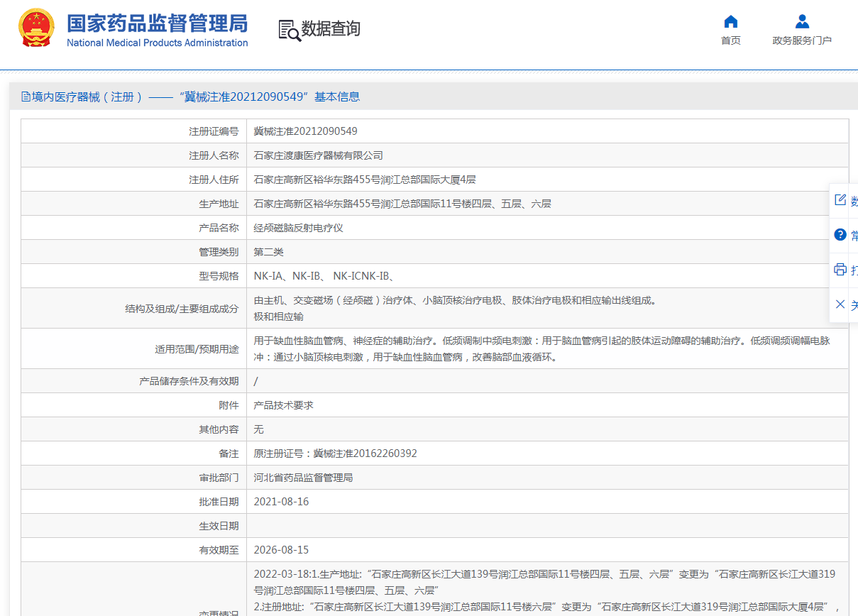This screenshot has width=858, height=616.
Task: Click the 有效期至 row label
Action: pos(219,550)
